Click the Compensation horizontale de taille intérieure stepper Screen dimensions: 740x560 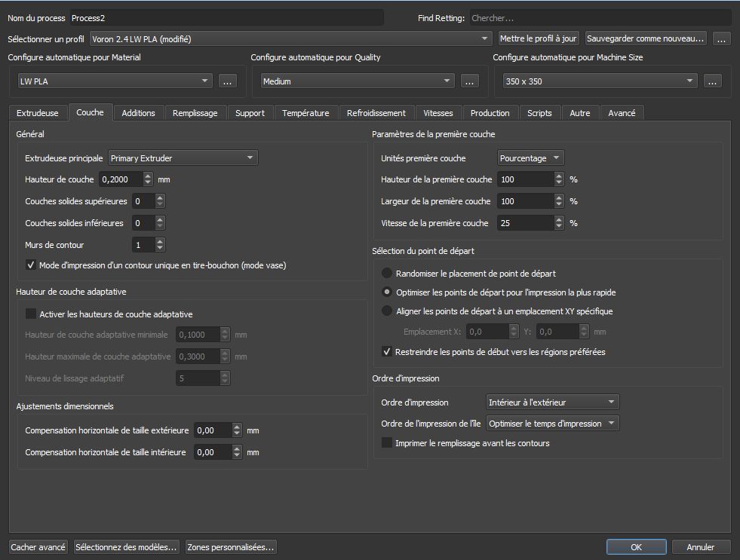tap(237, 451)
